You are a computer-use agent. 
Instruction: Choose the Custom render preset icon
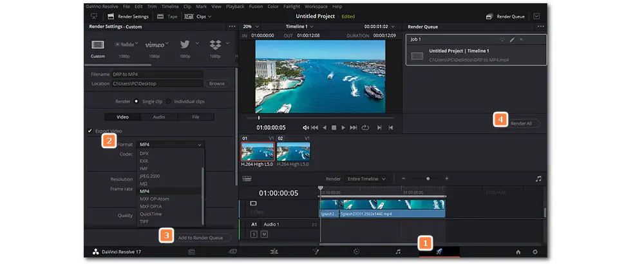point(98,44)
